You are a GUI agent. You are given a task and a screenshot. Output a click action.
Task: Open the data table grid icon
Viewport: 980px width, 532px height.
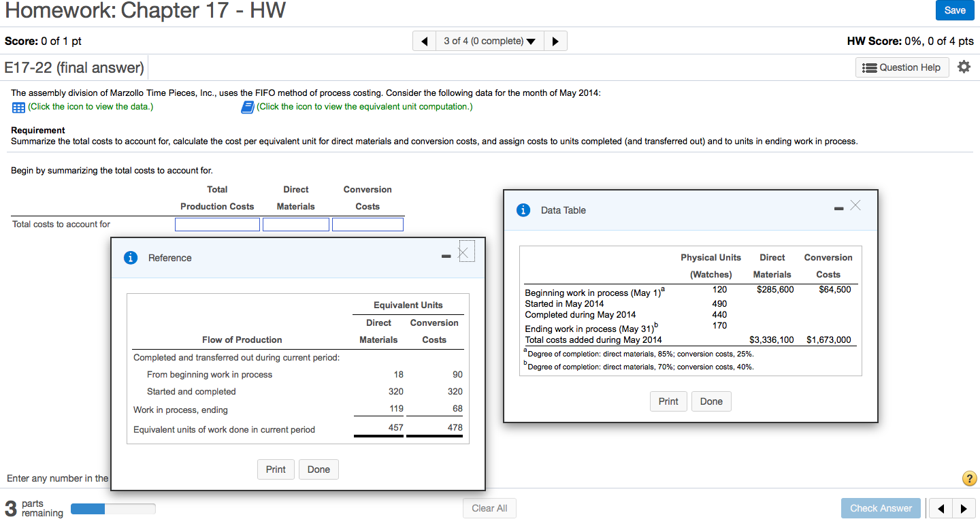pos(18,107)
